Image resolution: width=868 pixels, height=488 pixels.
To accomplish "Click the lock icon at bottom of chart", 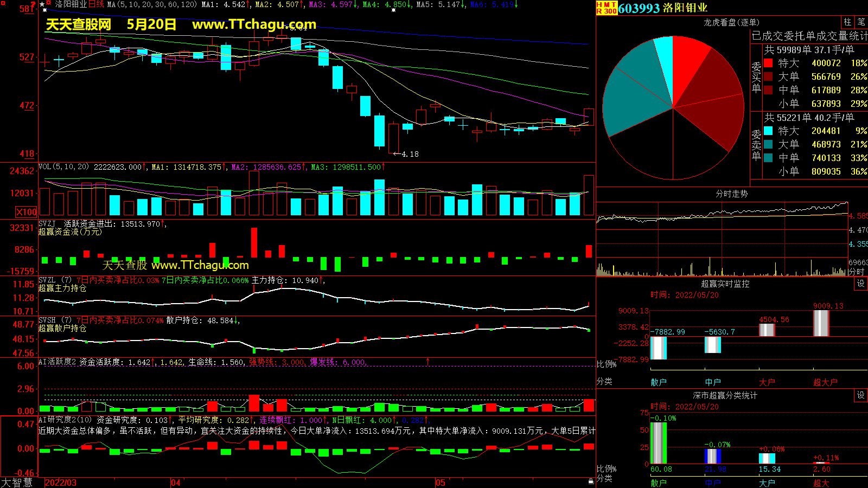I will coord(591,481).
